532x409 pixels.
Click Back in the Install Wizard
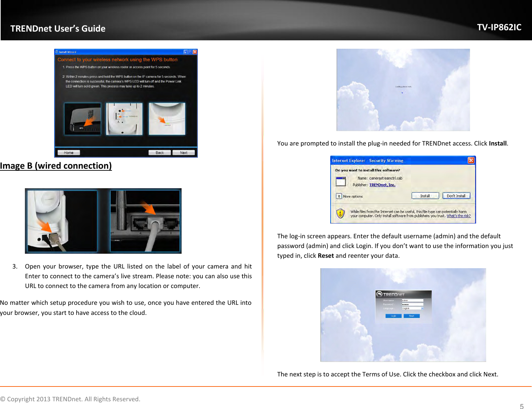pyautogui.click(x=159, y=153)
